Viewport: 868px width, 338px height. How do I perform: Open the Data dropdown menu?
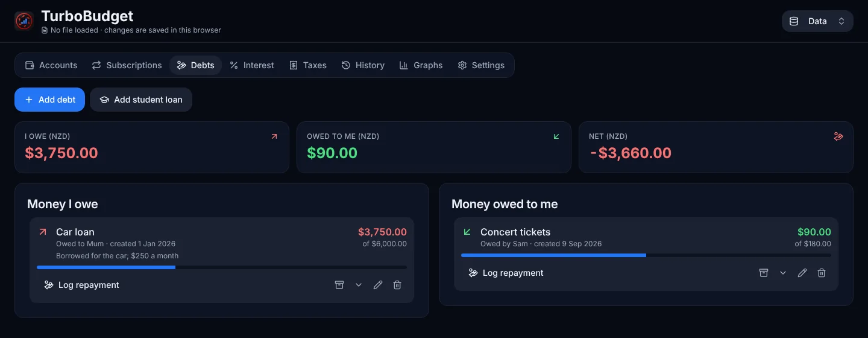click(x=817, y=21)
